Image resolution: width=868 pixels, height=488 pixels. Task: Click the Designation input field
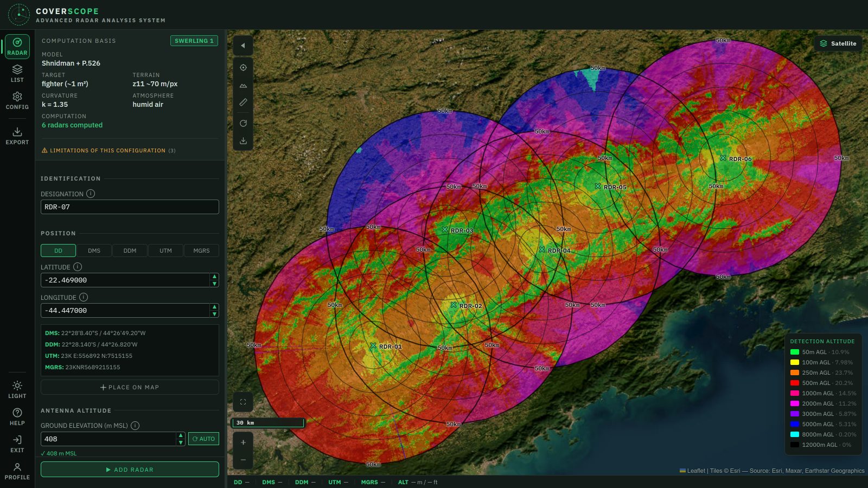click(130, 207)
